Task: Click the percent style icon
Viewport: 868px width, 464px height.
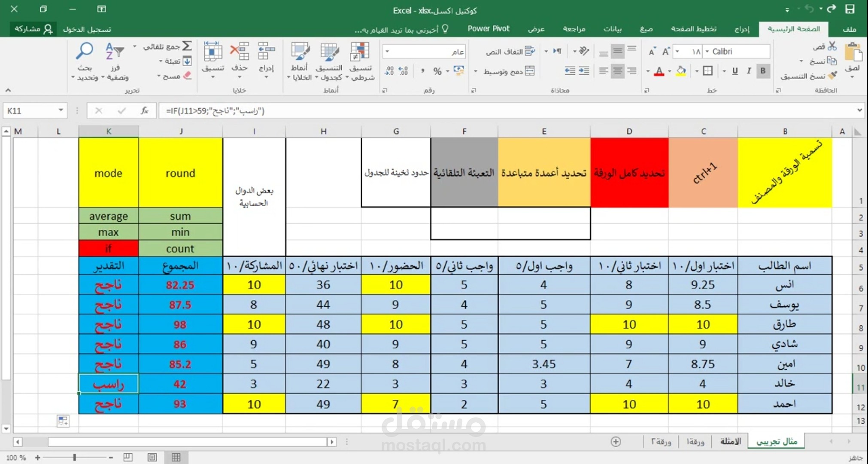Action: pyautogui.click(x=437, y=71)
